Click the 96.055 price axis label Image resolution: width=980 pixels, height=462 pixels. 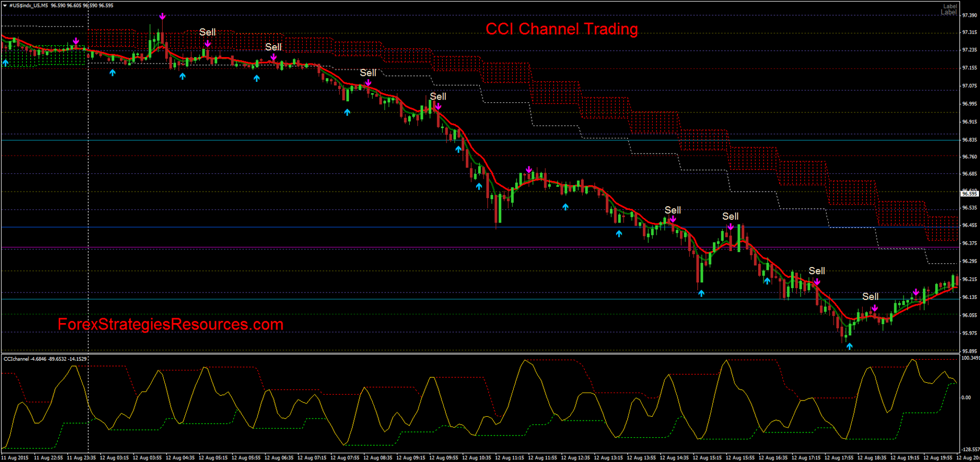pyautogui.click(x=970, y=316)
